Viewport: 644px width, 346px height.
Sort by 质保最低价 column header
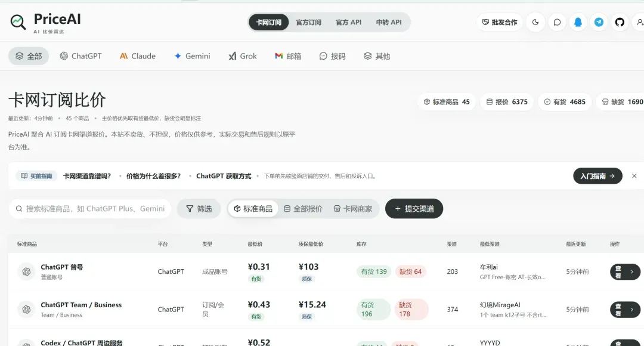pos(311,244)
